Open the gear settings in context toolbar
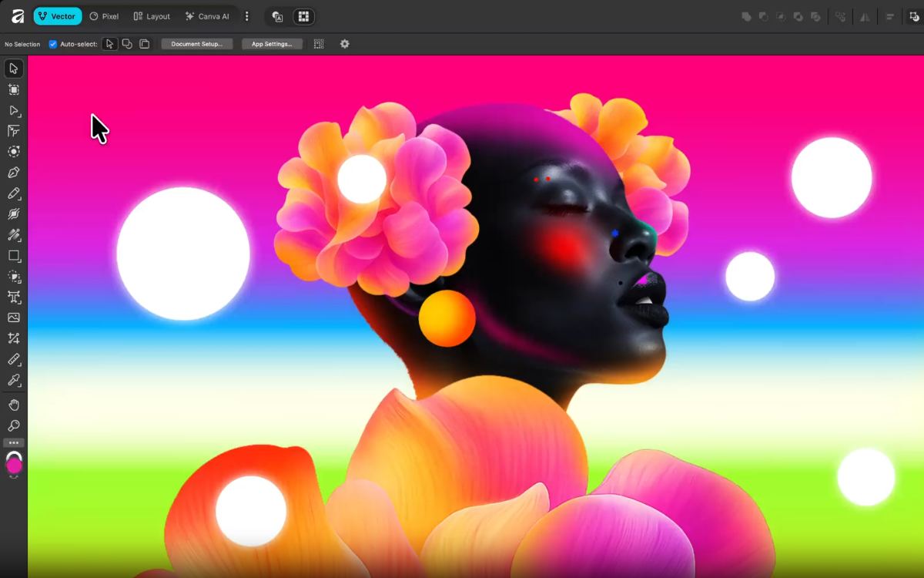Viewport: 924px width, 578px height. pyautogui.click(x=344, y=44)
